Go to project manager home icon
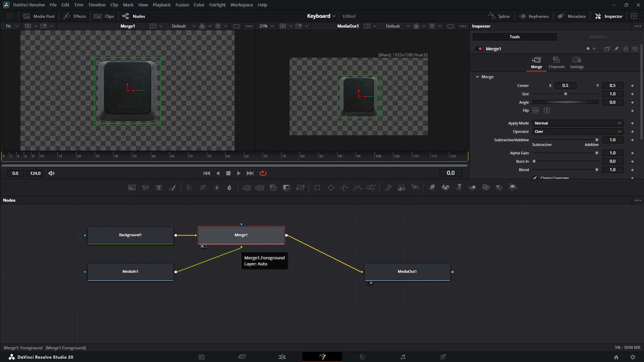The height and width of the screenshot is (362, 644). [616, 357]
